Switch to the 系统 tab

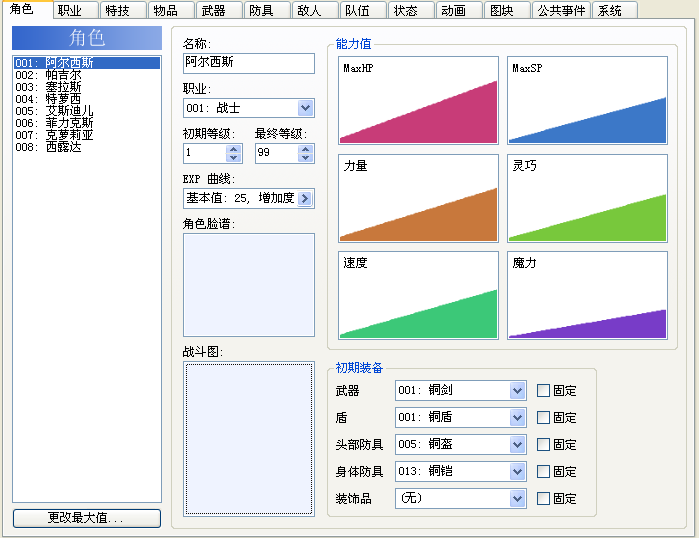(615, 10)
